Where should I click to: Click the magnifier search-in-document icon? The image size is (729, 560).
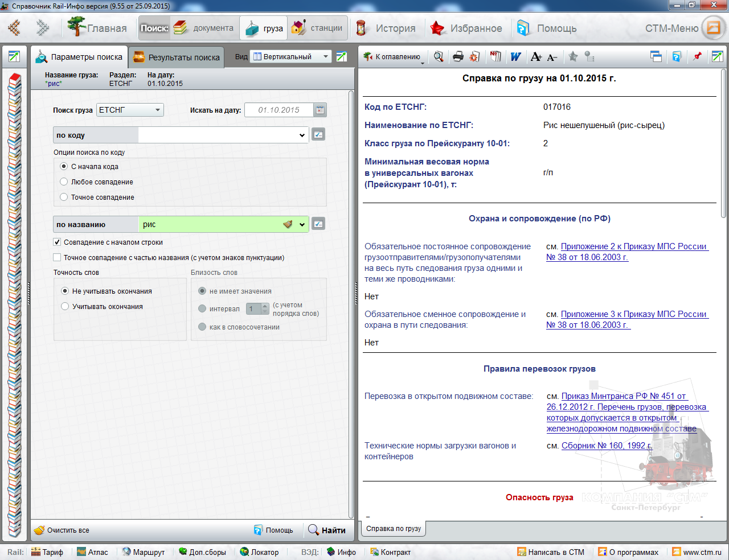tap(439, 56)
